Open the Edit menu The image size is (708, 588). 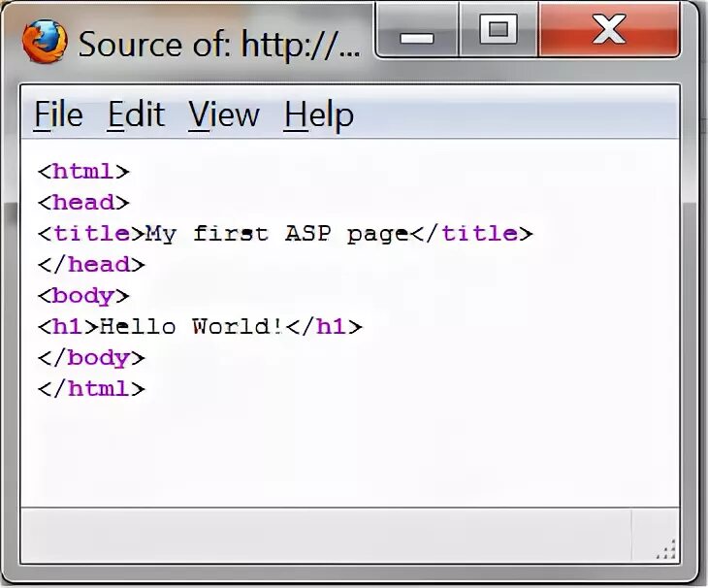tap(136, 114)
